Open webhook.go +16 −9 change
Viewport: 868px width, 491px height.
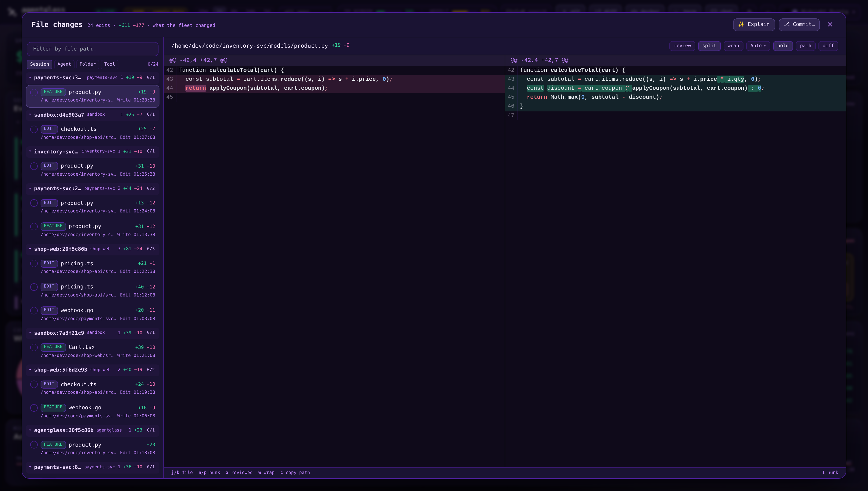tap(93, 411)
